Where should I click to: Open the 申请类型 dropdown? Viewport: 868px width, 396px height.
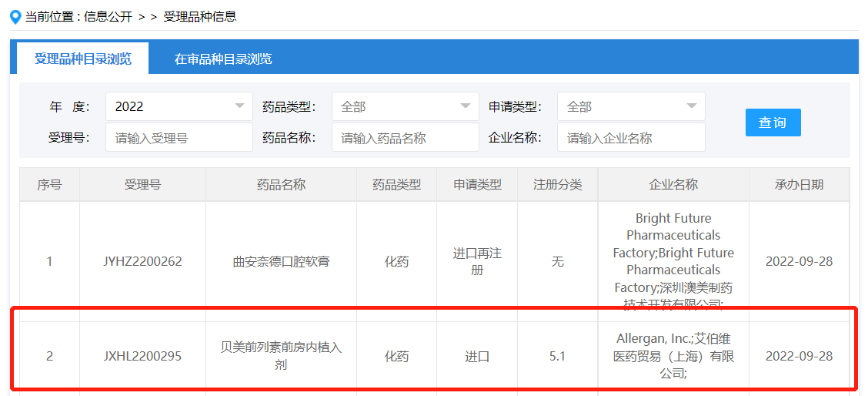click(631, 106)
